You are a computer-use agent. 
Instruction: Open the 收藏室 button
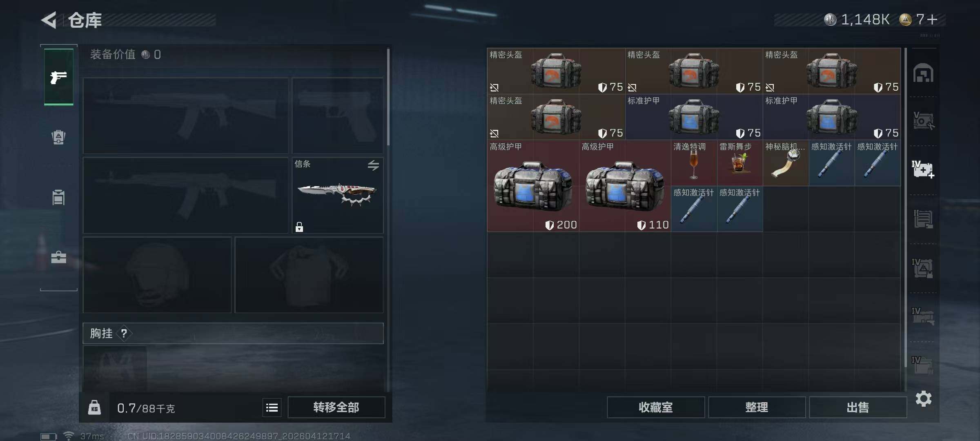(x=656, y=407)
